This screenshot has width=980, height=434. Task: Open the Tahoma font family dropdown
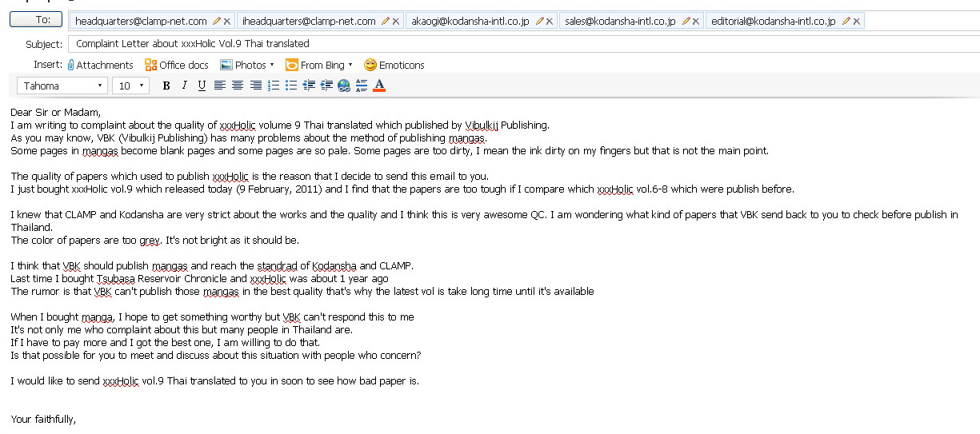[x=62, y=86]
